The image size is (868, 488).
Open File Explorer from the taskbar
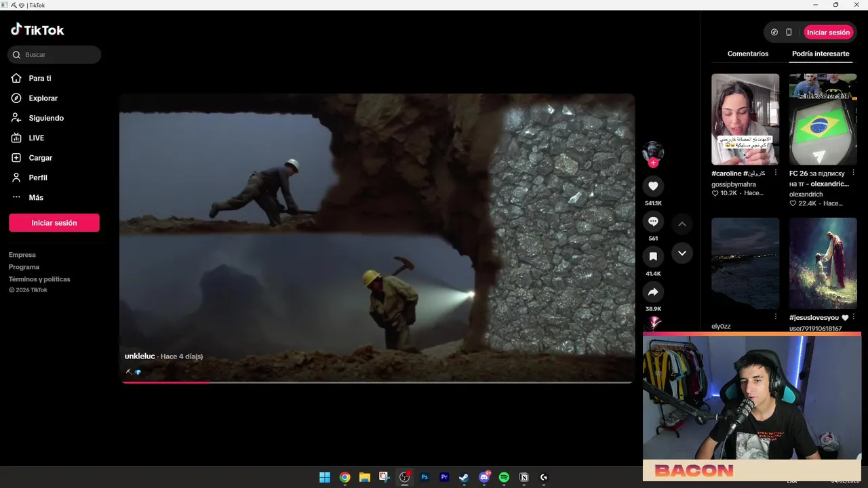click(x=364, y=477)
